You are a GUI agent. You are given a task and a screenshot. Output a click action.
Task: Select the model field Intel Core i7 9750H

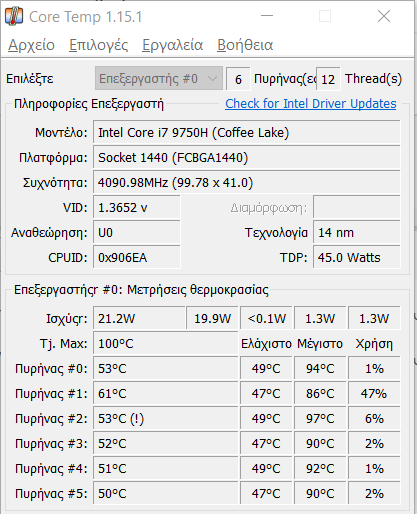pyautogui.click(x=247, y=133)
